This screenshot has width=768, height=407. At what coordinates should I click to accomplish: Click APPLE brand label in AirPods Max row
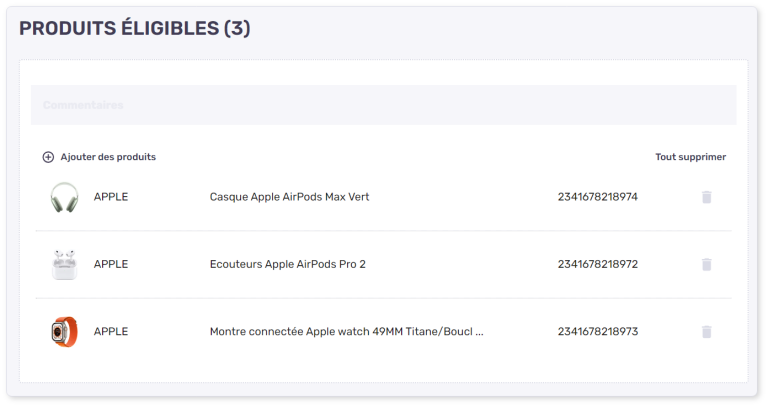(x=111, y=197)
